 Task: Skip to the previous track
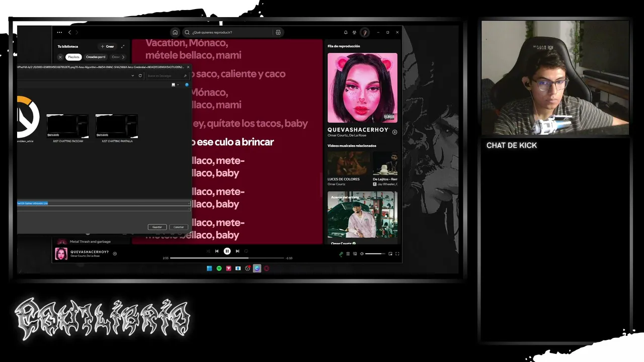click(217, 251)
